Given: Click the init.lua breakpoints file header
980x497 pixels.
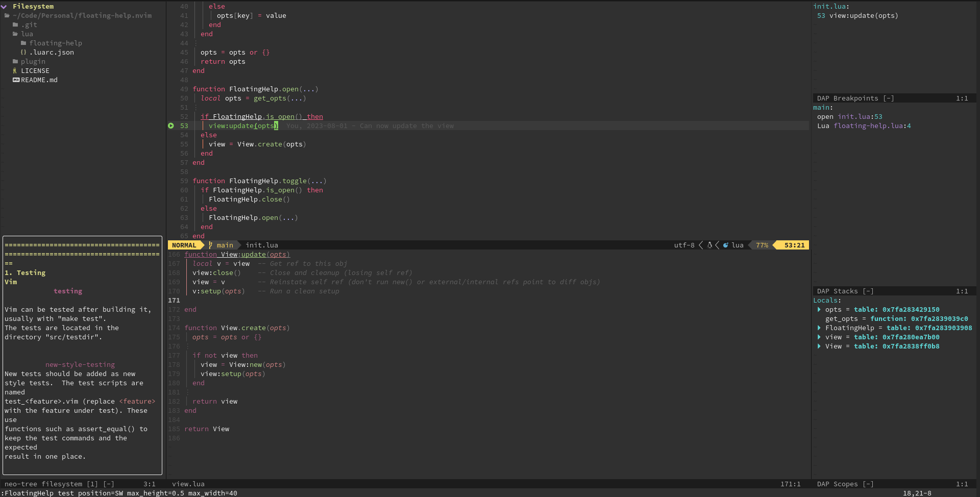Looking at the screenshot, I should [x=831, y=7].
